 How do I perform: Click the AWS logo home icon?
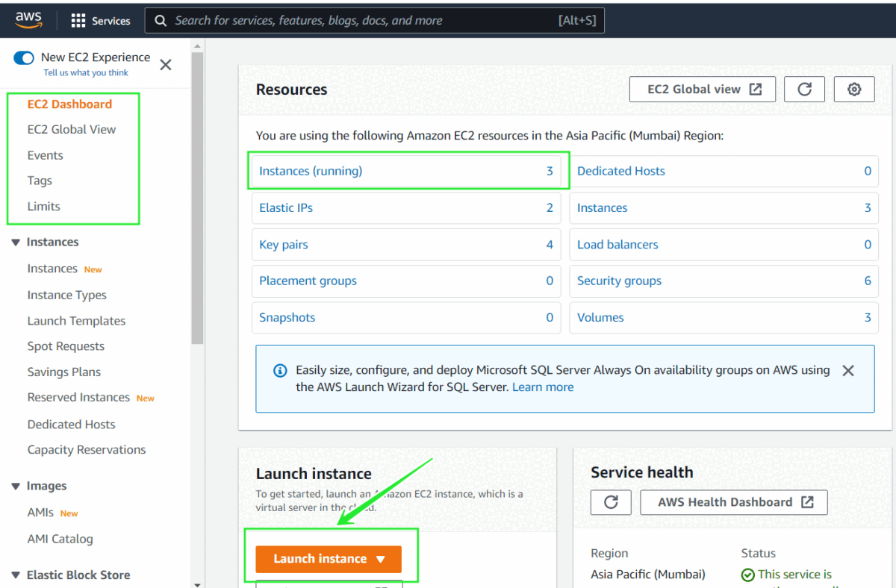pos(28,21)
